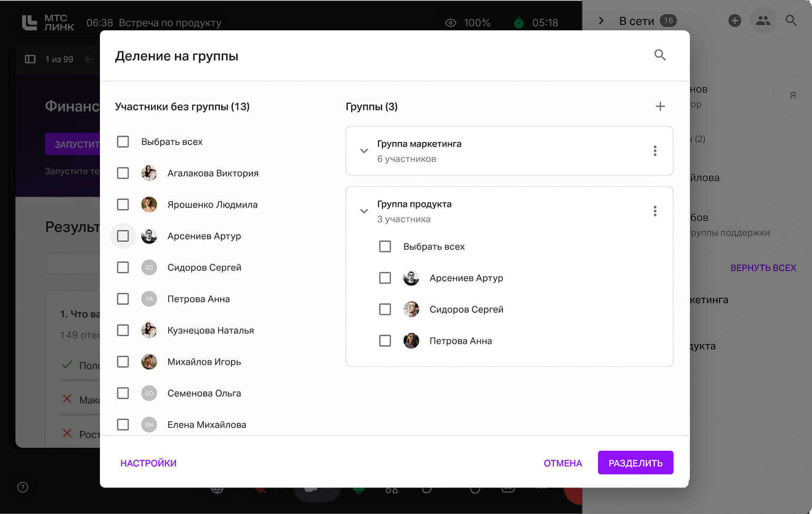Check Выбрать всех for ungrouped participants
Viewport: 812px width, 514px height.
123,142
